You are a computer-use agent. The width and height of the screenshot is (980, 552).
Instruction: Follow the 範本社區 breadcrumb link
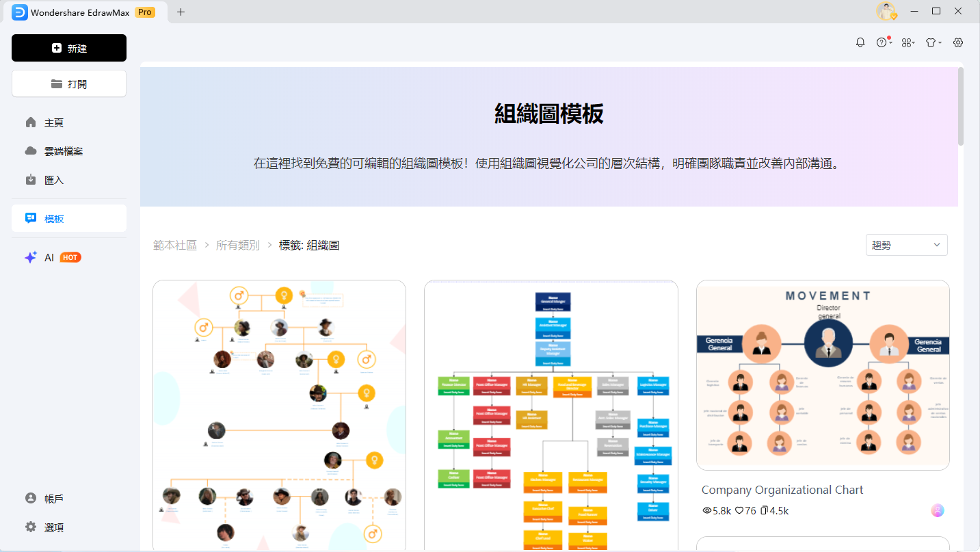(x=175, y=245)
